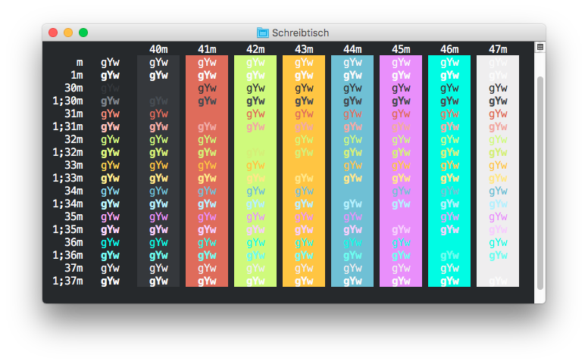Click gYw in 45m column, 1;32m row
588x364 pixels.
401,153
